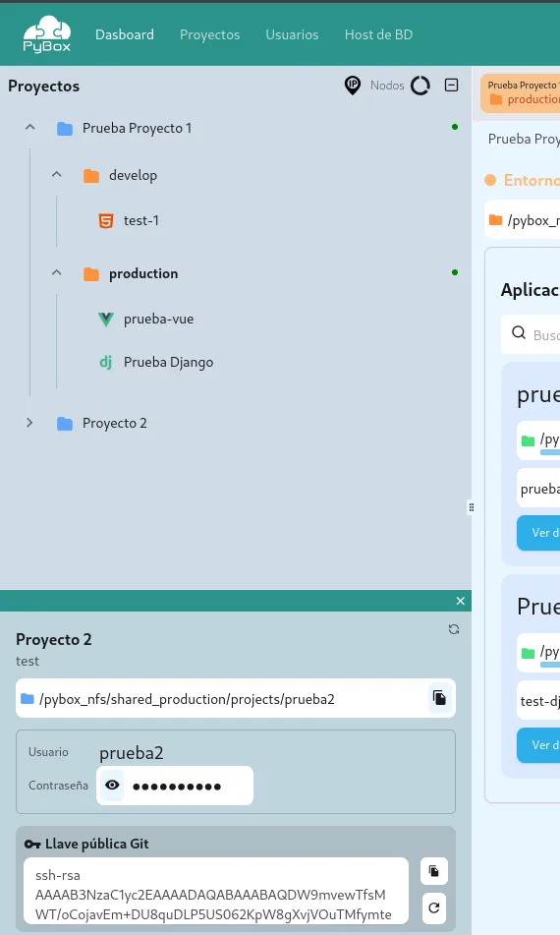Image resolution: width=560 pixels, height=935 pixels.
Task: Click the panel splitter handle
Action: pyautogui.click(x=472, y=507)
